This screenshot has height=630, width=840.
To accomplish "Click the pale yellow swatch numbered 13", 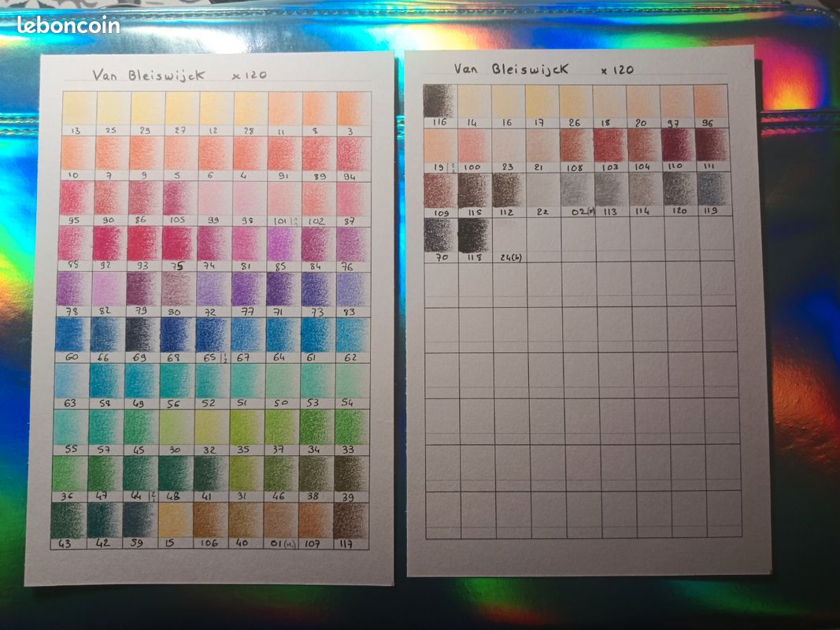I will click(x=80, y=108).
